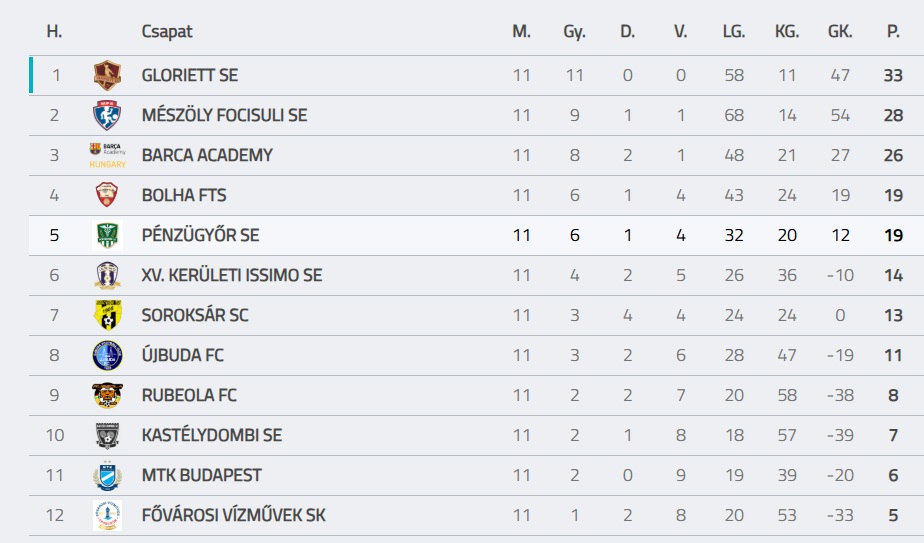
Task: Click the GK. goal difference header
Action: (840, 31)
